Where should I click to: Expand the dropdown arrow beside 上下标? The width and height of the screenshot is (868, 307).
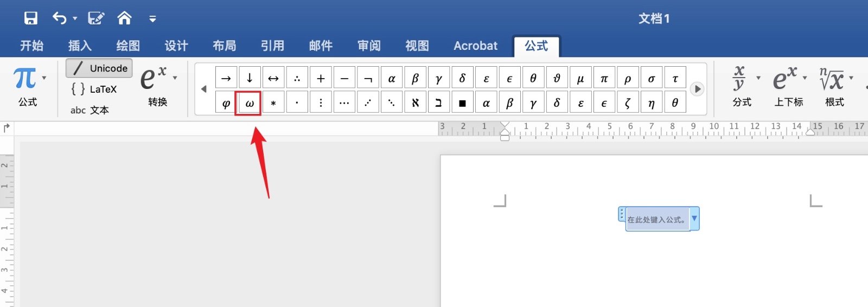pos(805,78)
